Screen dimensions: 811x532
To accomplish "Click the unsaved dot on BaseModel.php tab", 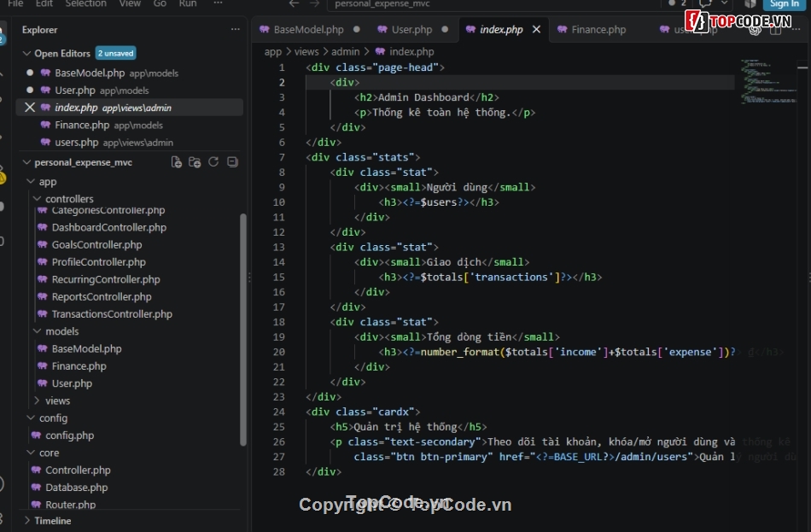I will [356, 30].
